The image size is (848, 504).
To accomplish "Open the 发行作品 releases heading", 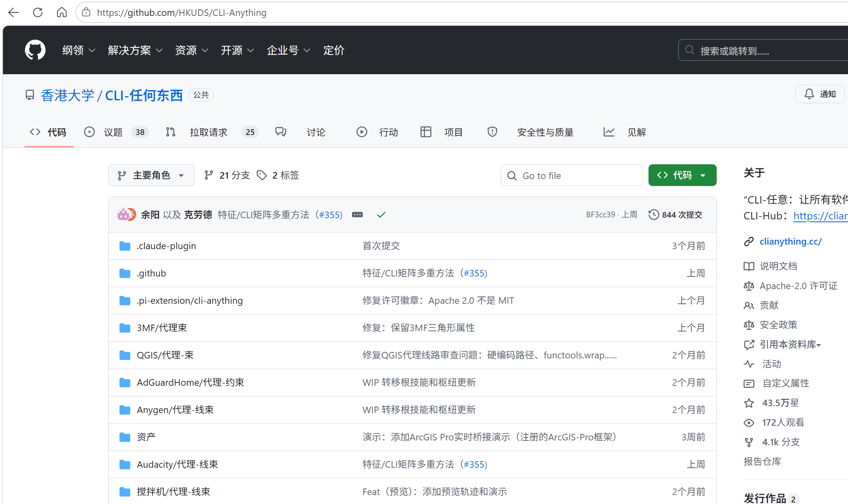I will click(x=765, y=498).
